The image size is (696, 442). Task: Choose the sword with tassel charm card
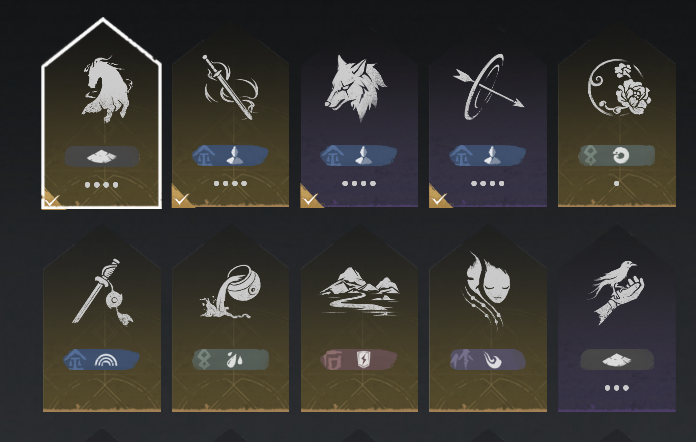pos(102,318)
